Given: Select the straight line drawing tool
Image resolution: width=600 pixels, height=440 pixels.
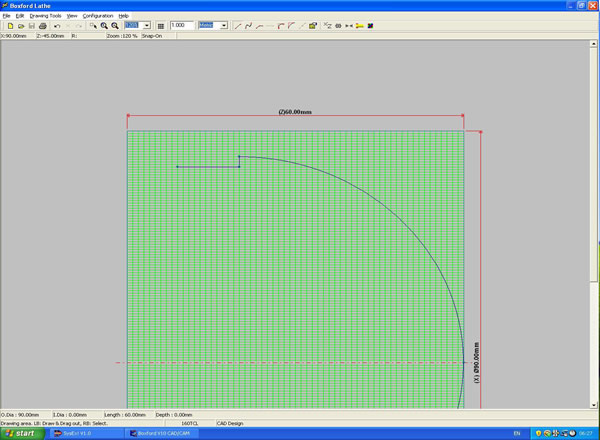Looking at the screenshot, I should 237,25.
